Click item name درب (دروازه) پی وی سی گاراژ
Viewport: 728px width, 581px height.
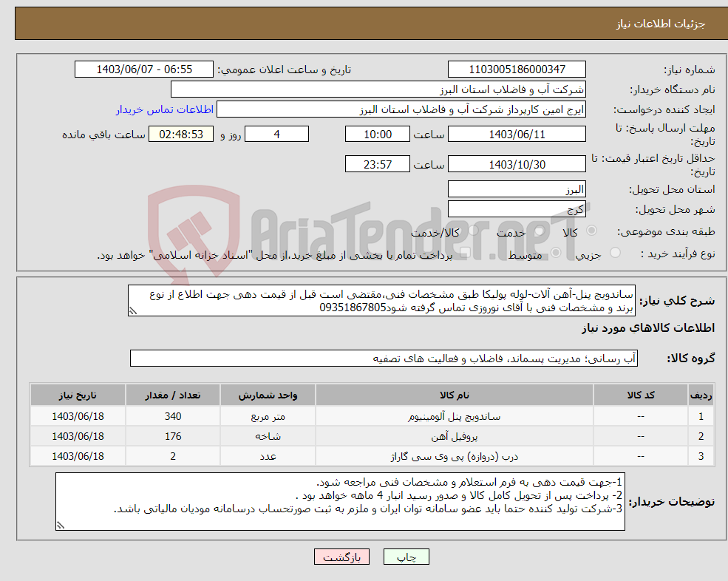(455, 457)
